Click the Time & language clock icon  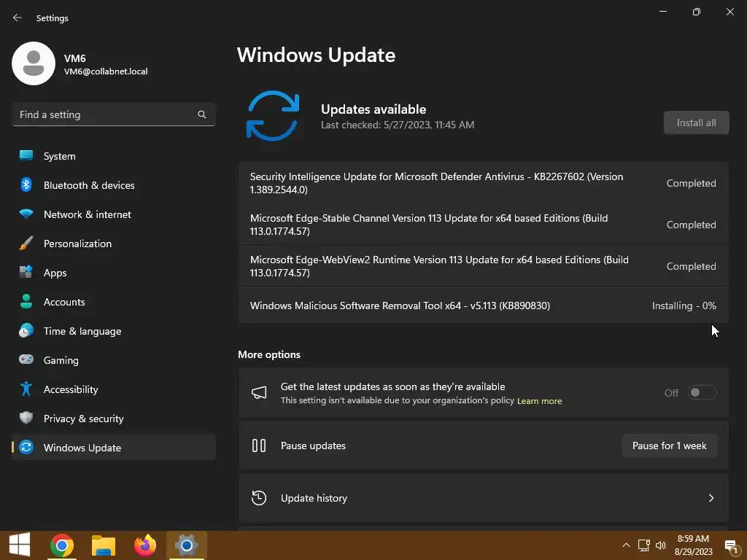click(x=26, y=330)
